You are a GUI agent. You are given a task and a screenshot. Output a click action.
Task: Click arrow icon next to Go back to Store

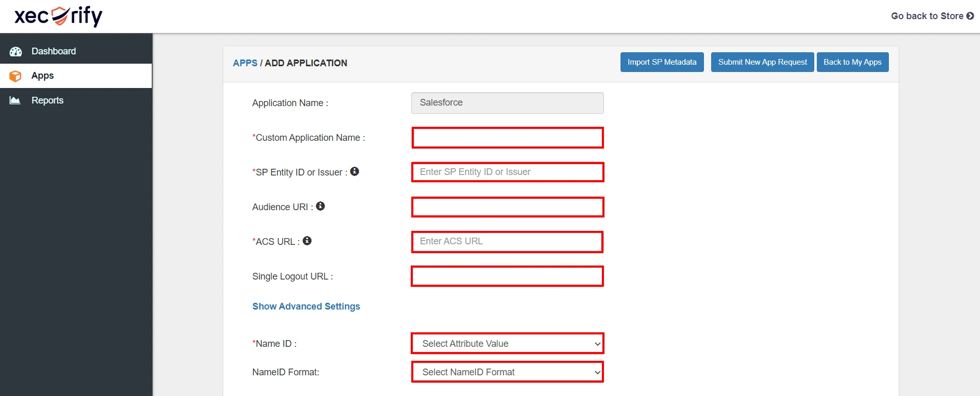pos(970,16)
